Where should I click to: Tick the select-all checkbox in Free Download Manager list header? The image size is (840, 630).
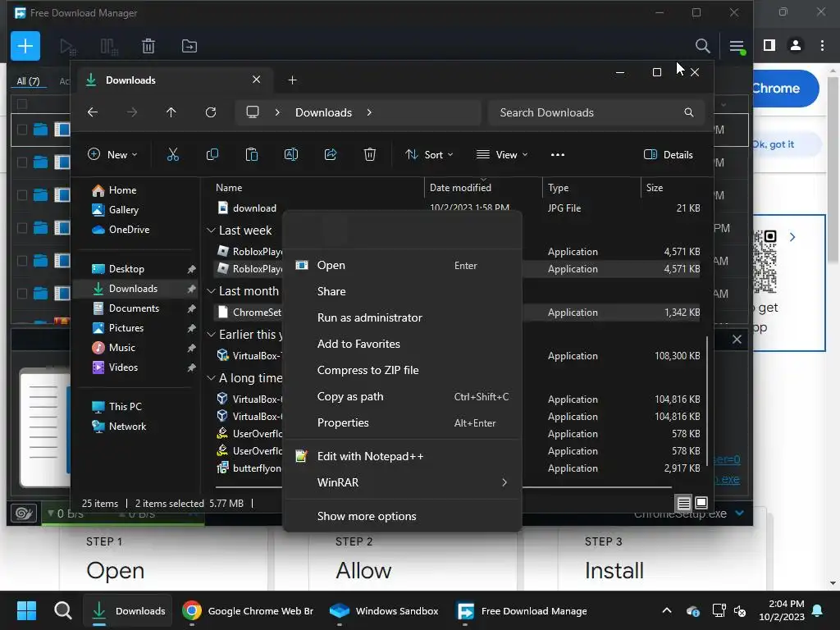(x=22, y=104)
